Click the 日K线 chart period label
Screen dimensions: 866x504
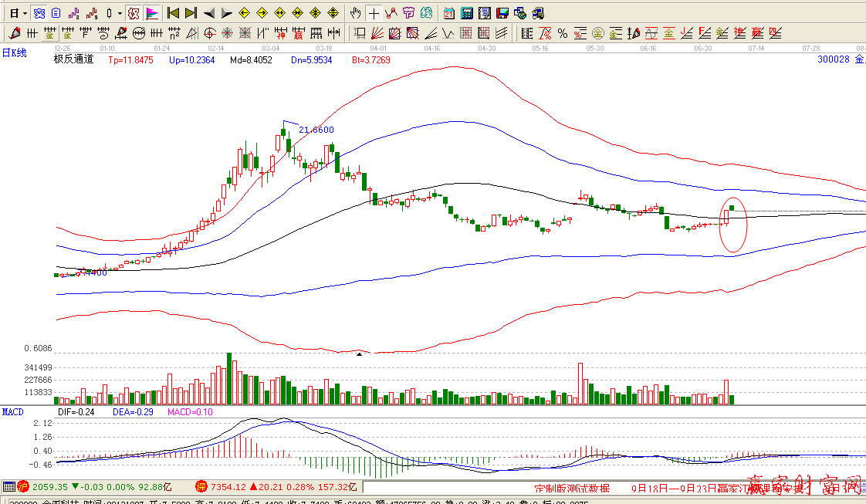pyautogui.click(x=14, y=52)
